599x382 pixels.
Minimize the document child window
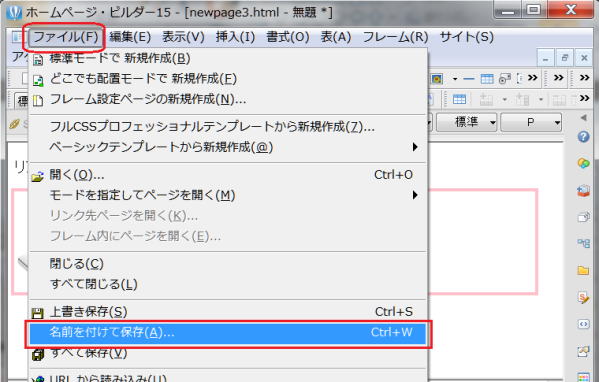[x=545, y=58]
